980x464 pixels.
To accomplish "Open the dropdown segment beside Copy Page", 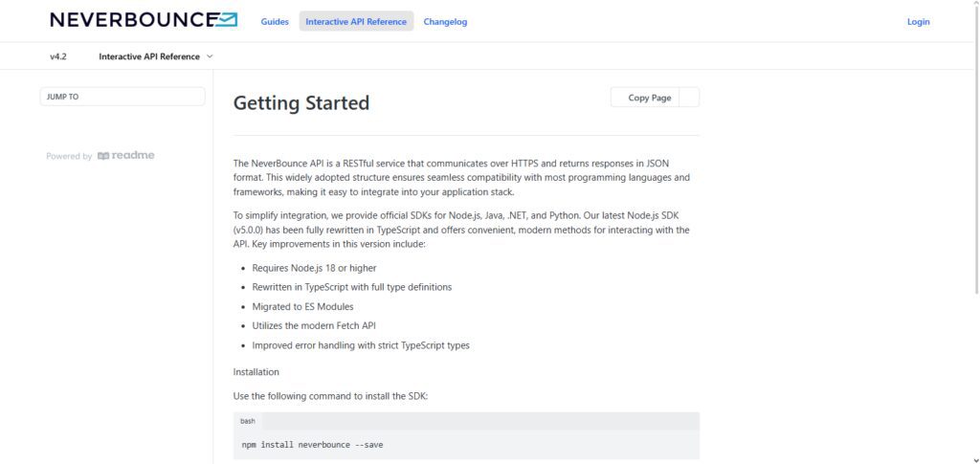I will coord(689,98).
